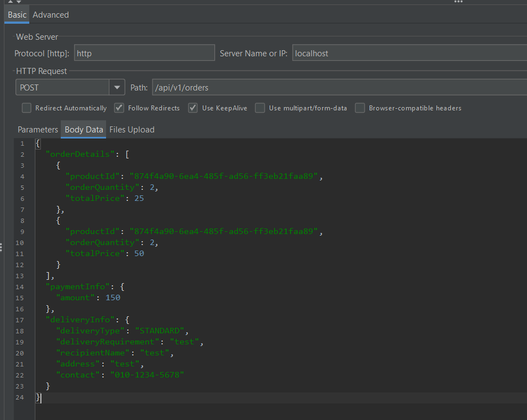Click the Server Name or IP field

[x=409, y=53]
